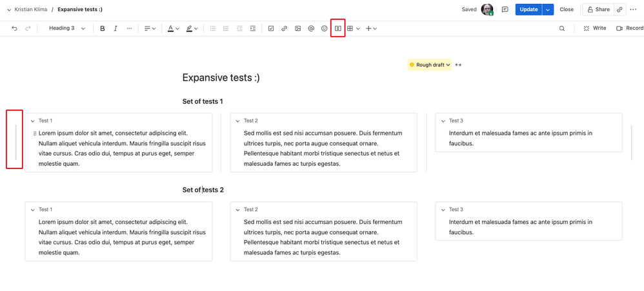Toggle bold formatting
The width and height of the screenshot is (644, 291).
(103, 28)
